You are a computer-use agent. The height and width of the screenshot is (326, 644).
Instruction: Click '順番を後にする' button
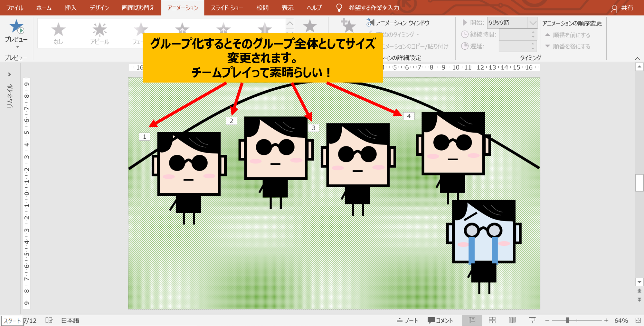tap(568, 46)
